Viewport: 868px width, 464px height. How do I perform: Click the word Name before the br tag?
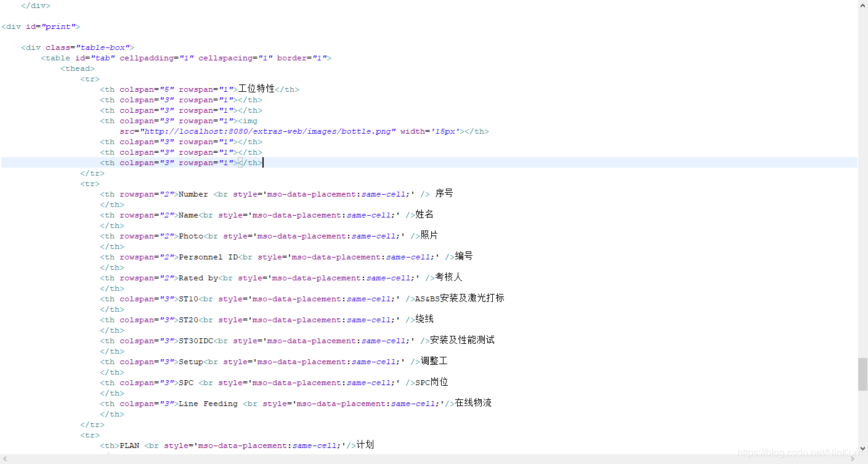pyautogui.click(x=189, y=215)
